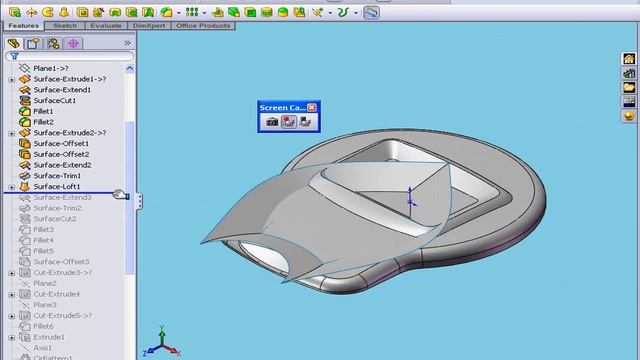Open Fillet tool dropdown arrow
Viewport: 640px width, 360px height.
(x=178, y=13)
